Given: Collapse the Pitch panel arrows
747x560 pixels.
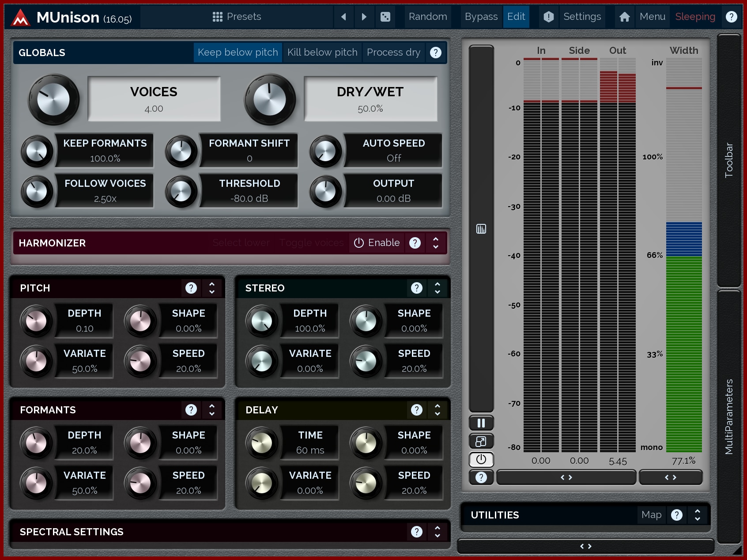Looking at the screenshot, I should click(x=212, y=288).
